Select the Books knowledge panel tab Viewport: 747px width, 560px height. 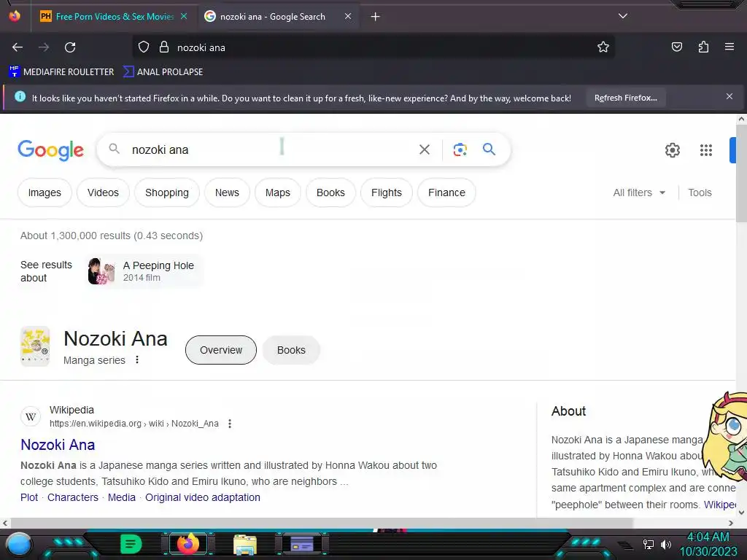click(291, 350)
